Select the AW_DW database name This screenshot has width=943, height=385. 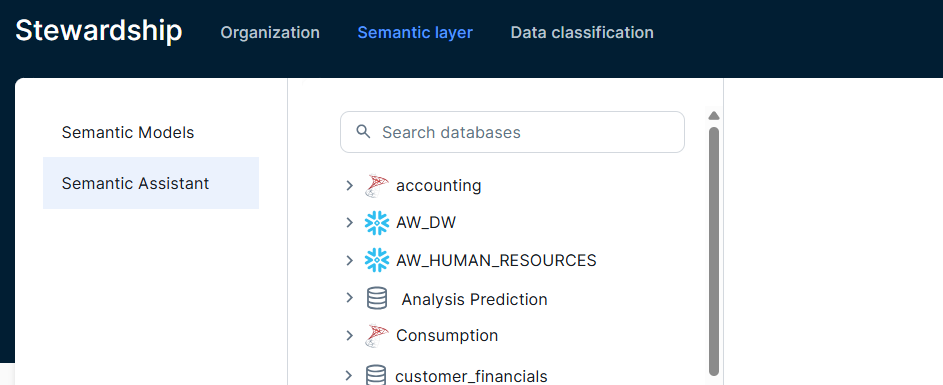[x=426, y=223]
